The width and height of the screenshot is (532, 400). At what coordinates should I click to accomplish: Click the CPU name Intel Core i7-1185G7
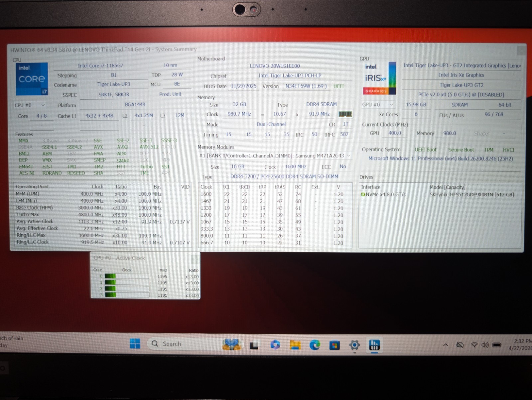(100, 66)
